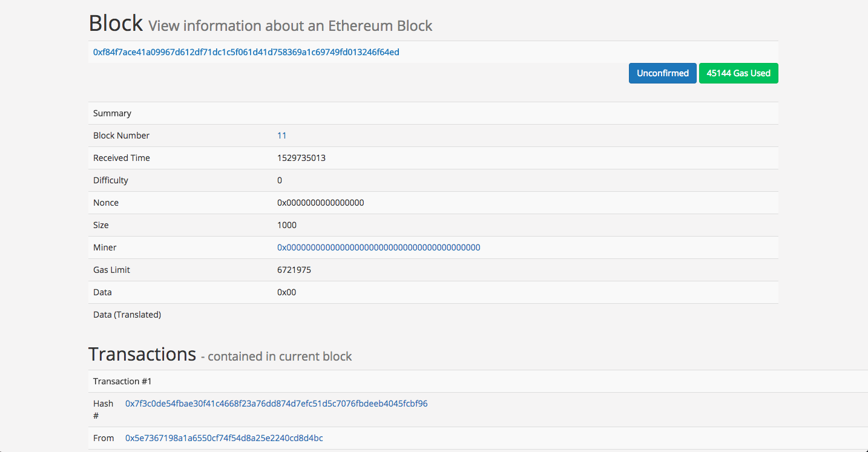
Task: Click the Hash # label
Action: (103, 410)
